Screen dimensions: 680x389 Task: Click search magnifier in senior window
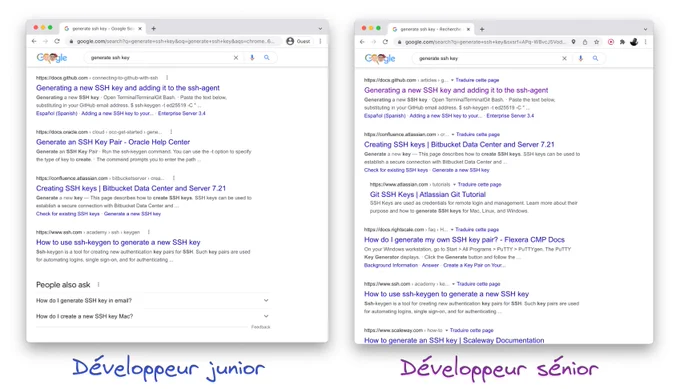coord(595,58)
